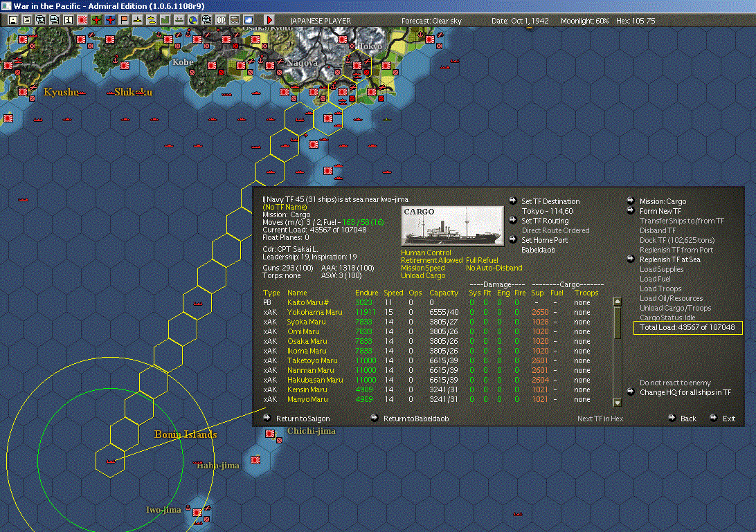Sort ship list by Speed column
Screen dimensions: 756x532
click(393, 293)
